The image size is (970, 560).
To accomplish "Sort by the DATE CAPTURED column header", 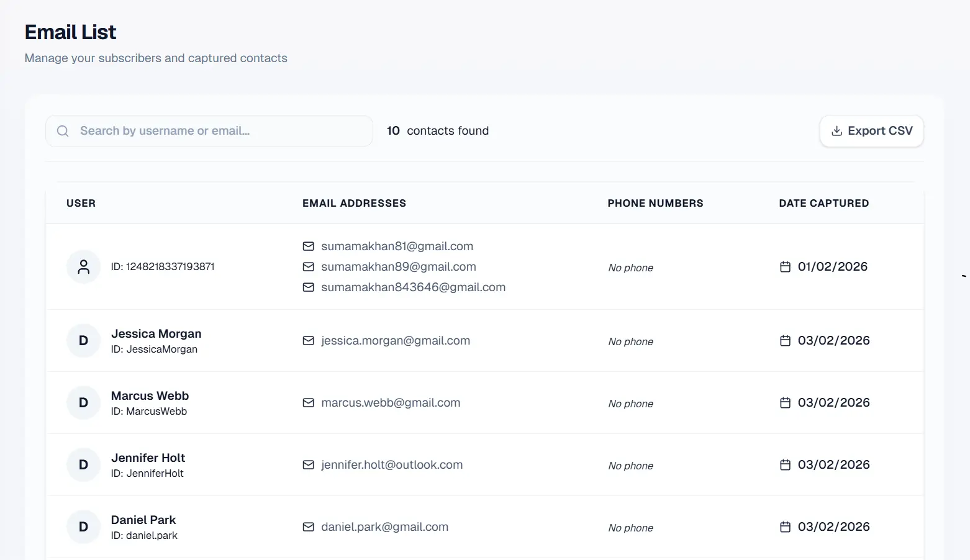I will click(824, 203).
